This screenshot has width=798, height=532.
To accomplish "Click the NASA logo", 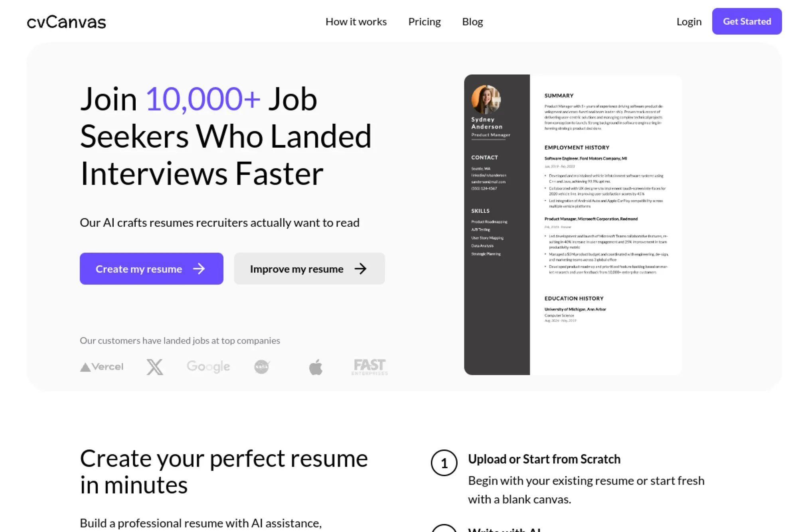I will coord(262,367).
